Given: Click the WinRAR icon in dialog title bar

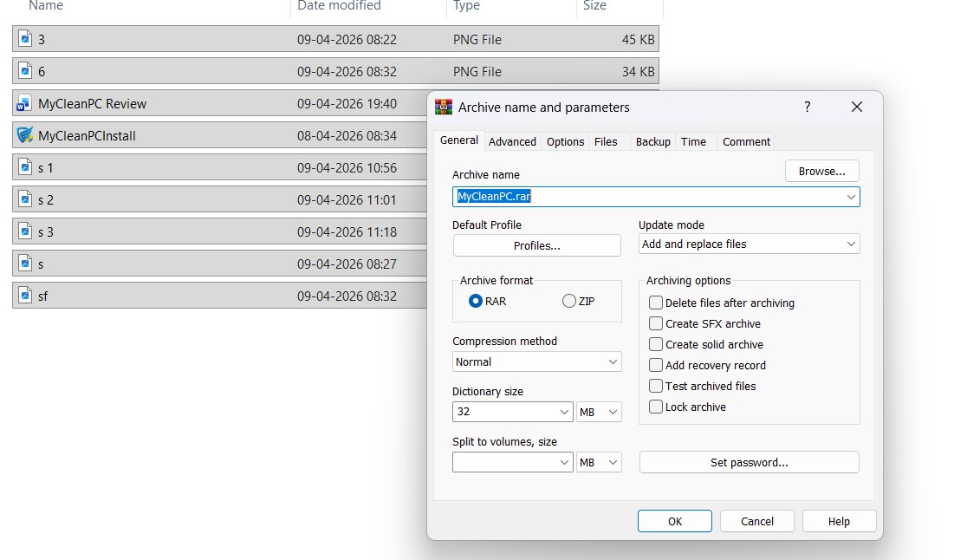Looking at the screenshot, I should (x=444, y=107).
